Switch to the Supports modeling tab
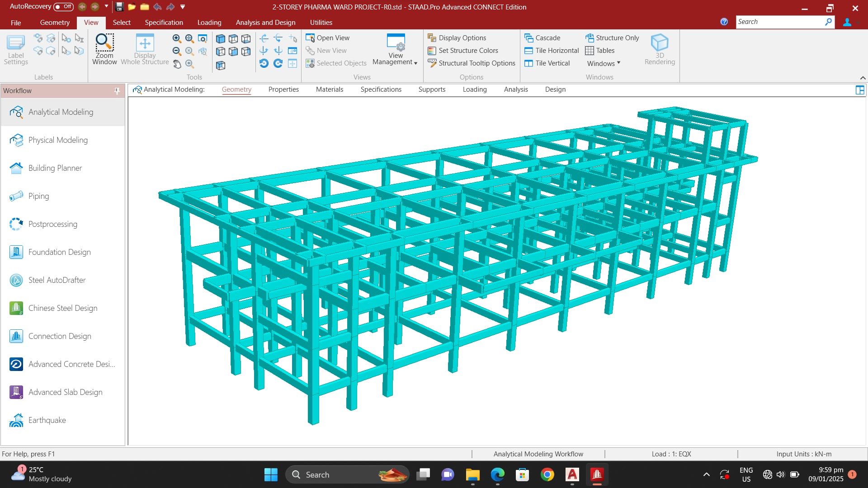Image resolution: width=868 pixels, height=488 pixels. click(x=432, y=89)
